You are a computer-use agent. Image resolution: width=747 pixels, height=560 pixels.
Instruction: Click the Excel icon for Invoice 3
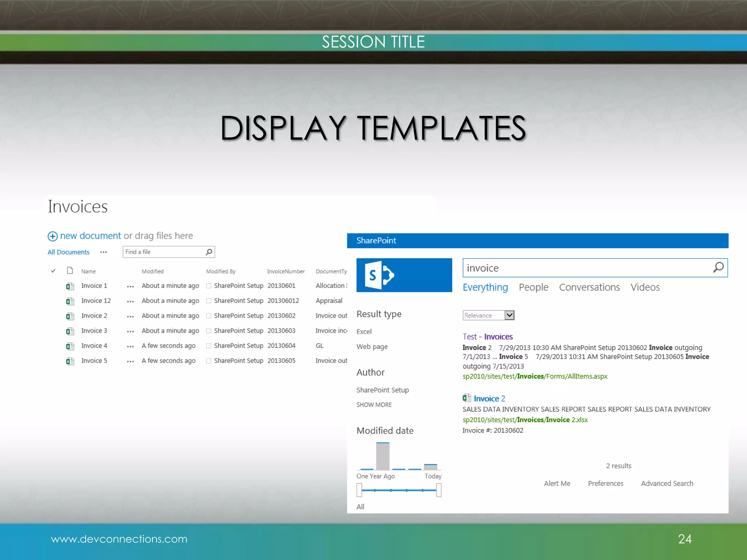point(70,331)
